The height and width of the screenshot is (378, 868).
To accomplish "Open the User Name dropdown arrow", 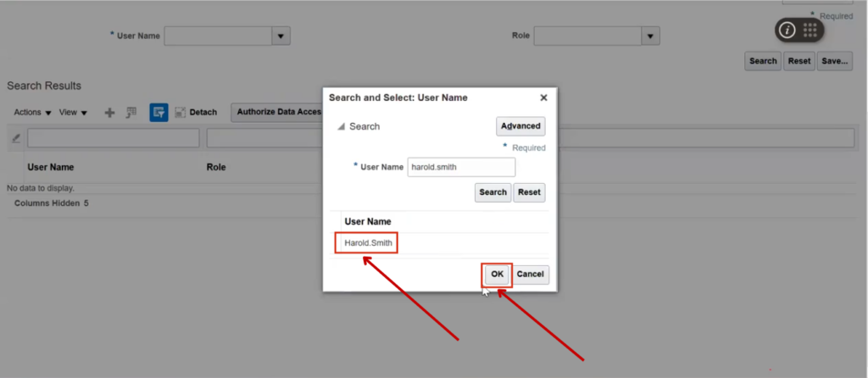I will (x=281, y=36).
